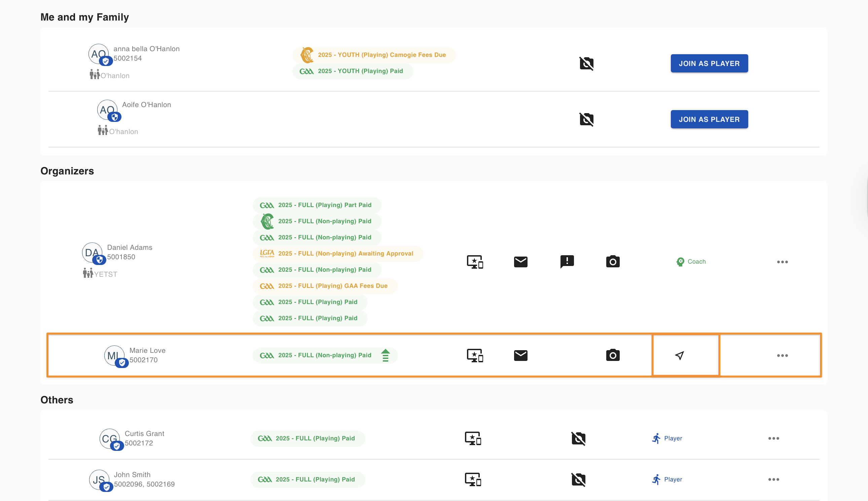
Task: Click Daniel Adams' Coach role label
Action: click(x=691, y=262)
